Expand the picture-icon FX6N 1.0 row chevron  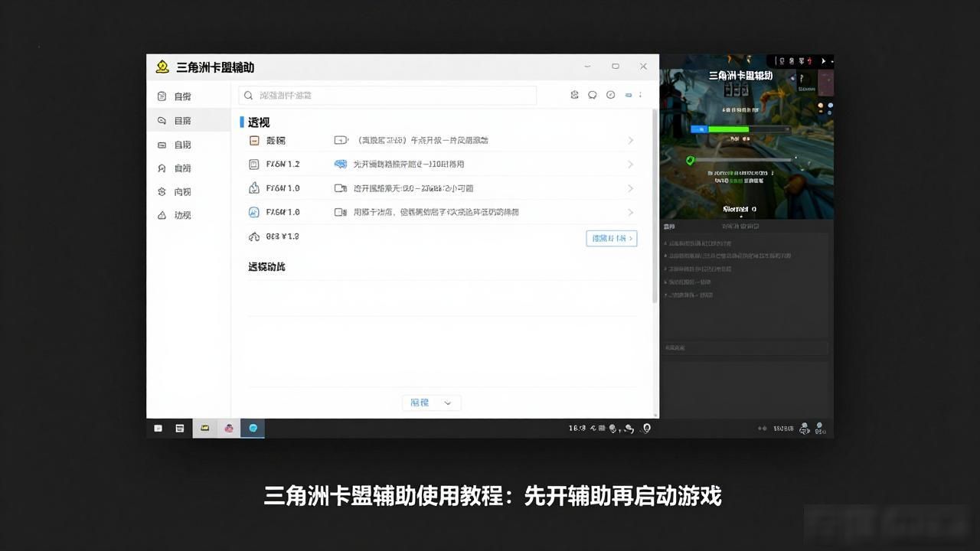pyautogui.click(x=631, y=212)
